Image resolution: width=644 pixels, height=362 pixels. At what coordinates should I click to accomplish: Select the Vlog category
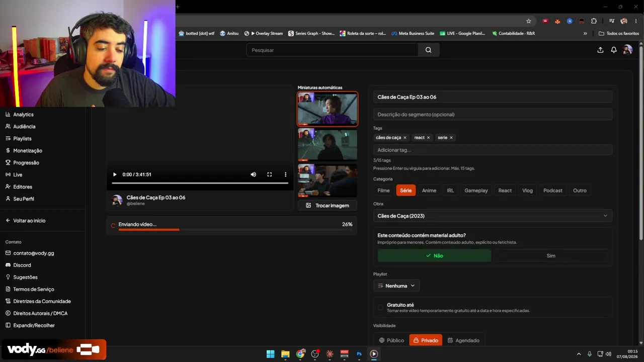pos(527,191)
